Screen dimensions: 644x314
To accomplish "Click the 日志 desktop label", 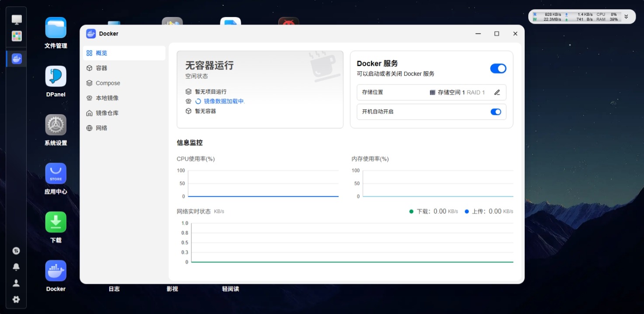I will tap(114, 289).
